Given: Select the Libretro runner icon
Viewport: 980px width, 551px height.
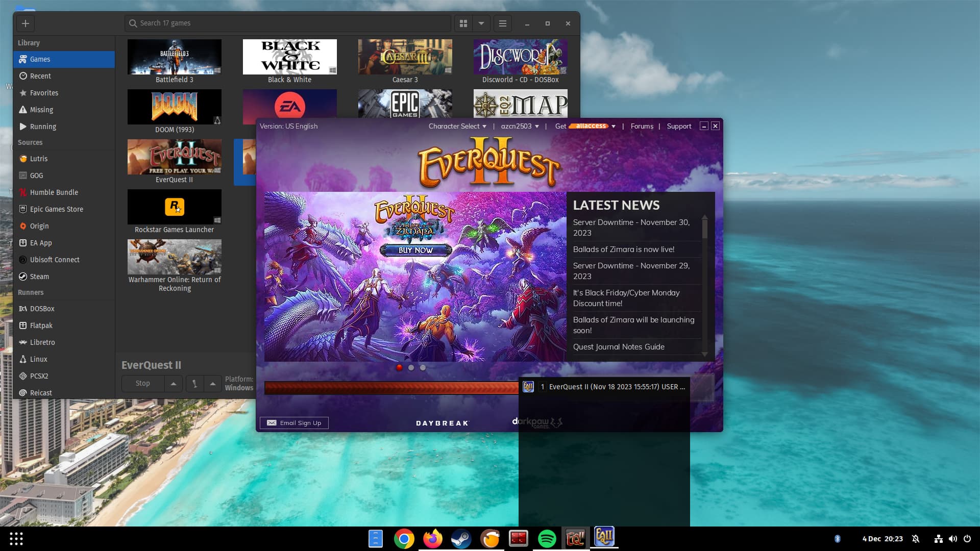Looking at the screenshot, I should point(23,342).
